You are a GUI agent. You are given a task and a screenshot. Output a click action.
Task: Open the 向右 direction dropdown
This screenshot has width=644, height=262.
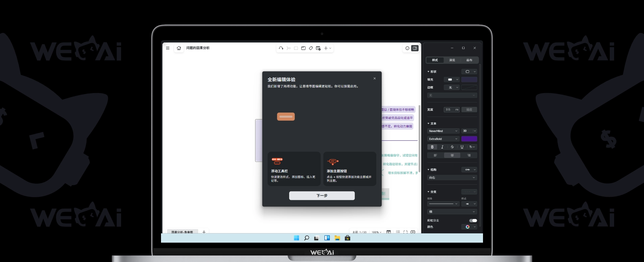(x=452, y=178)
